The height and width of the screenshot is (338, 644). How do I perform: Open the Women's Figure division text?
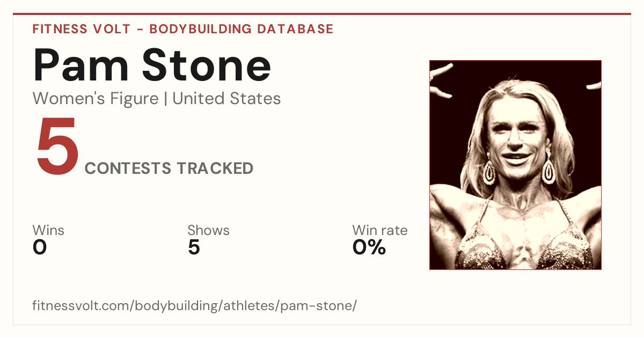[96, 99]
